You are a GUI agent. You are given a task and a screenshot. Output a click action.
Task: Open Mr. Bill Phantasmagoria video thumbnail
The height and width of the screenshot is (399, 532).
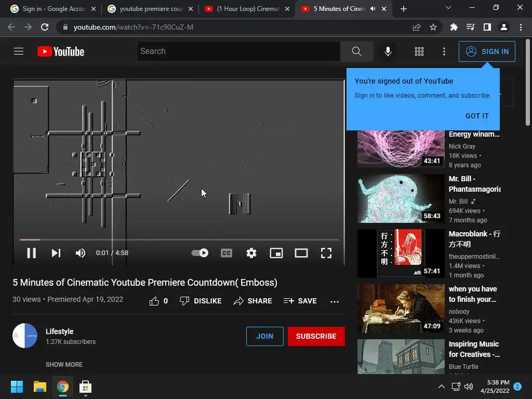pyautogui.click(x=401, y=198)
